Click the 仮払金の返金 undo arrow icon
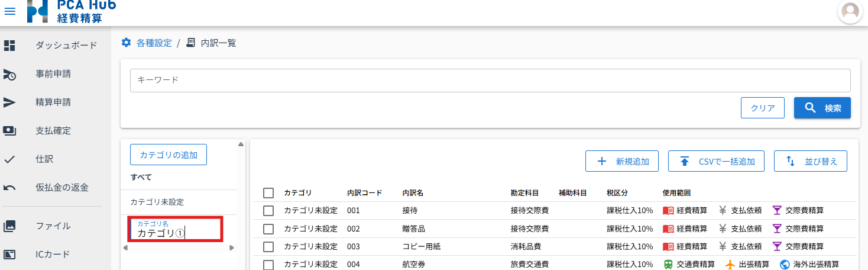Image resolution: width=868 pixels, height=270 pixels. click(9, 188)
